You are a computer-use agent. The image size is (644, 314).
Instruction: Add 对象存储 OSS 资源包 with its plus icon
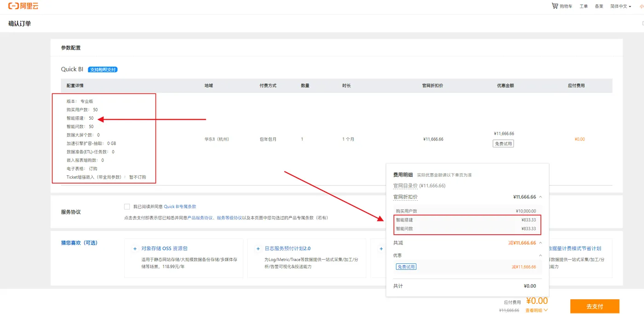tap(135, 249)
